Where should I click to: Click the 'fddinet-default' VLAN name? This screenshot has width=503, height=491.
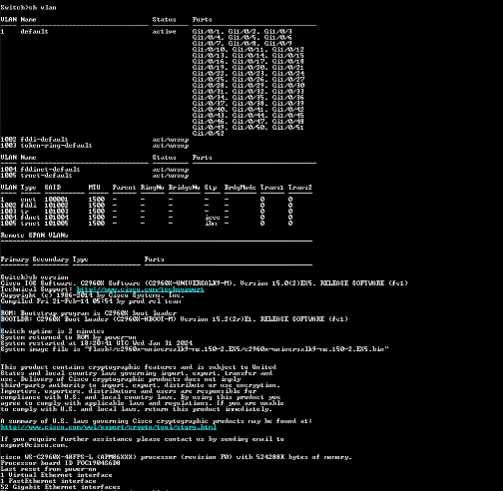[50, 169]
